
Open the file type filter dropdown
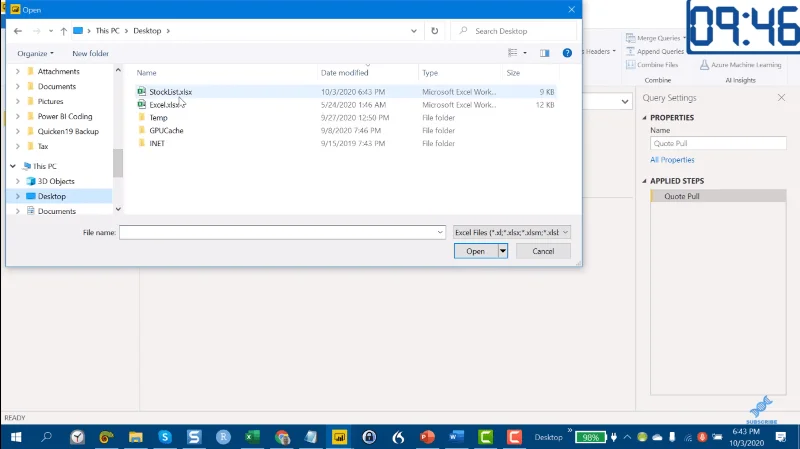point(511,232)
